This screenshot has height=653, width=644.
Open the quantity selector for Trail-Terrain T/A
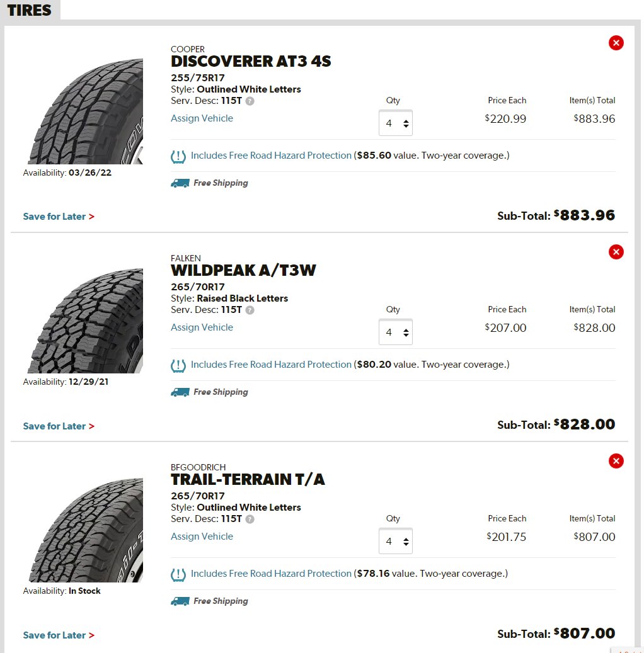point(396,541)
